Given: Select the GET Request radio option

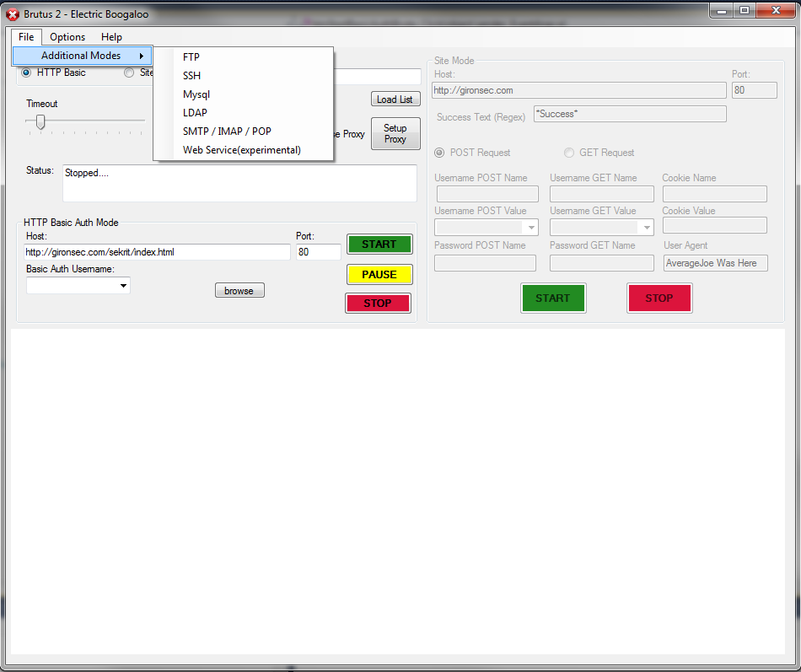Looking at the screenshot, I should (x=568, y=153).
